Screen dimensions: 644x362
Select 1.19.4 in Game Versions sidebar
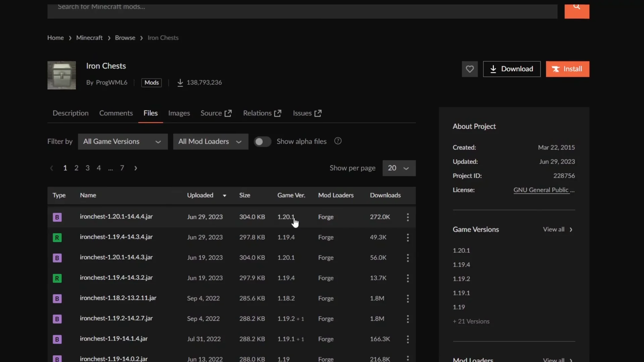tap(461, 264)
